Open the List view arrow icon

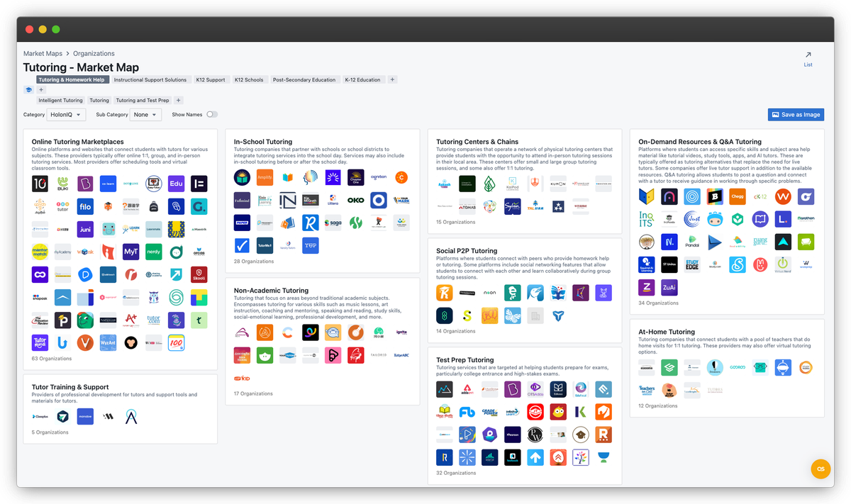(808, 55)
